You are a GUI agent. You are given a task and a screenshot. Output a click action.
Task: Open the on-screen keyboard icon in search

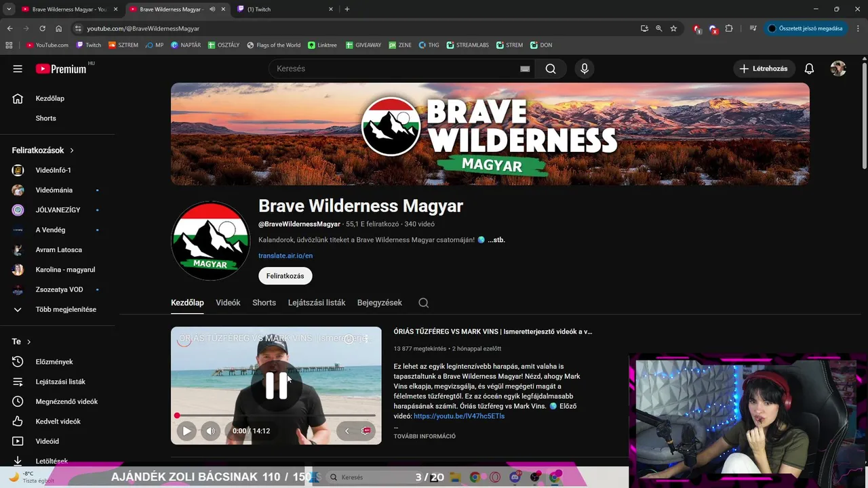click(x=525, y=68)
